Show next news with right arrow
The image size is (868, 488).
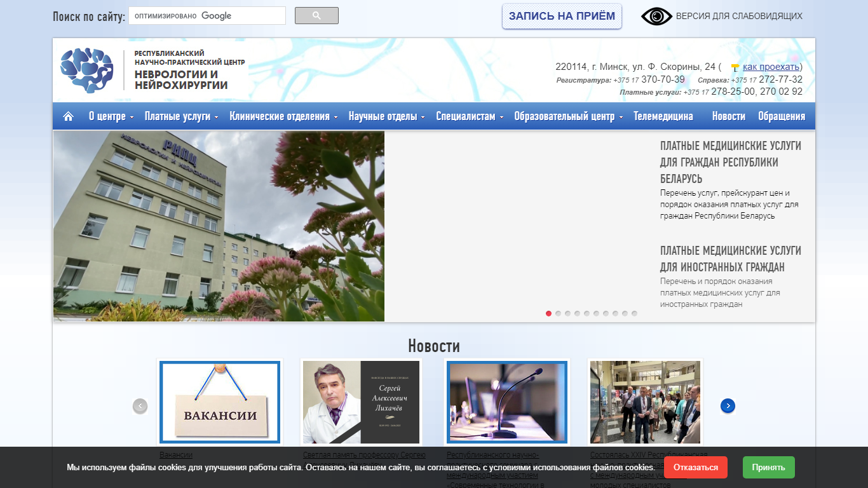click(728, 405)
